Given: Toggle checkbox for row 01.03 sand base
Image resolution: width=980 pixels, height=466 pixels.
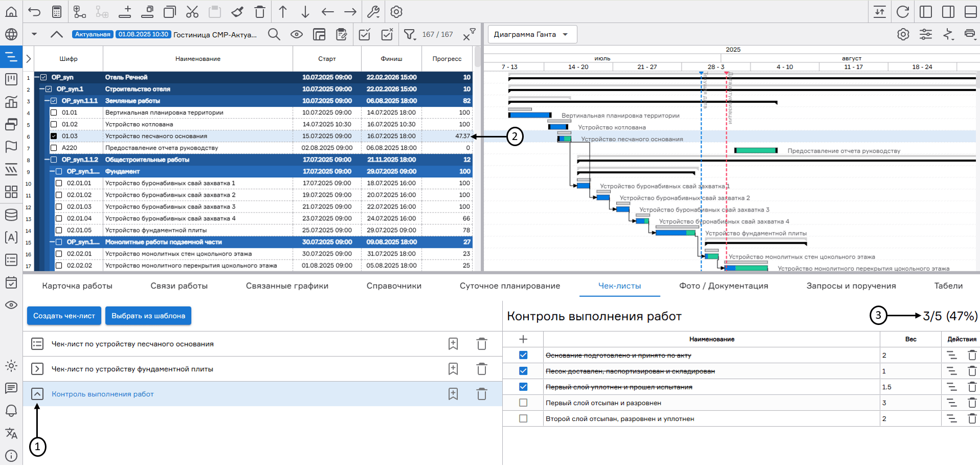Looking at the screenshot, I should 54,136.
